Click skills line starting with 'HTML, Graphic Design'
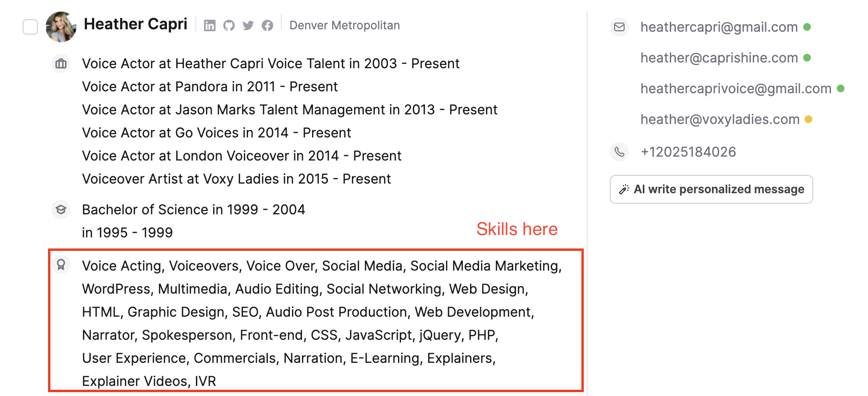Screen dimensions: 868x396 [308, 312]
